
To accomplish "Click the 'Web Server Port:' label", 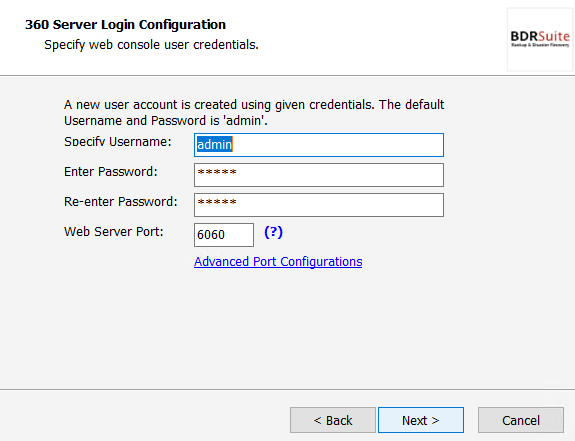I will (x=114, y=232).
